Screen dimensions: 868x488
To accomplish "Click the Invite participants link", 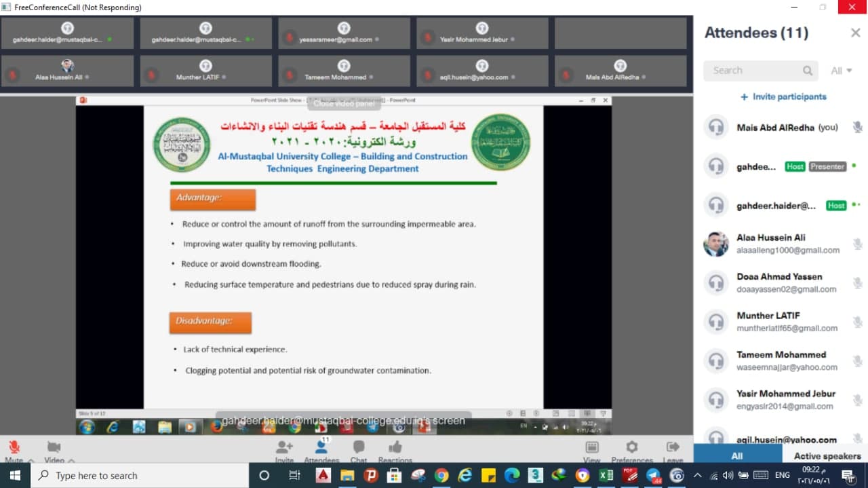I will 783,97.
